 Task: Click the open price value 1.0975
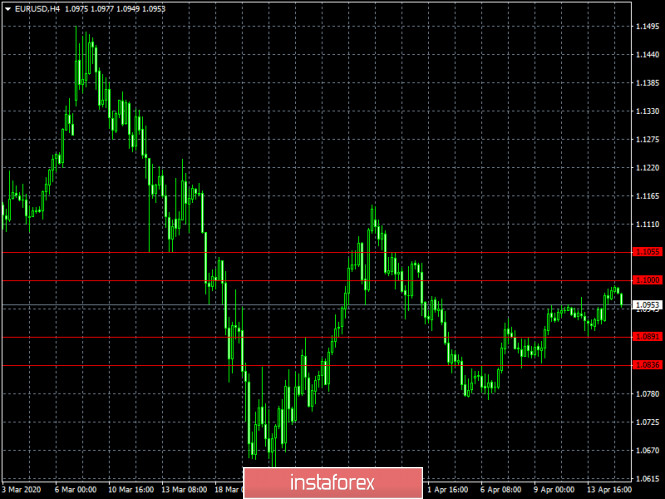(77, 9)
